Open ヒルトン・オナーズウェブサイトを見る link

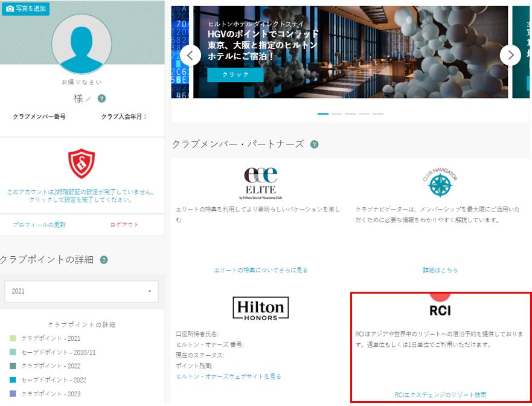pos(228,376)
